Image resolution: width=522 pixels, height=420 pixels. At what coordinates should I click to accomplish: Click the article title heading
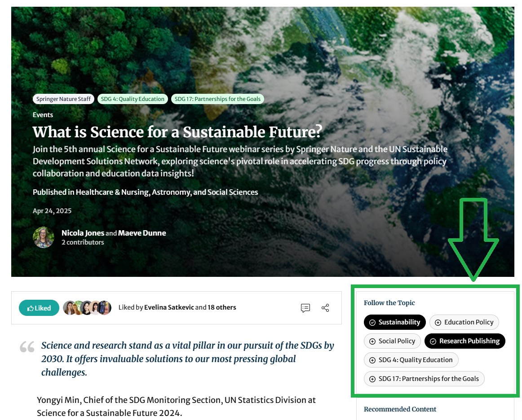coord(177,132)
